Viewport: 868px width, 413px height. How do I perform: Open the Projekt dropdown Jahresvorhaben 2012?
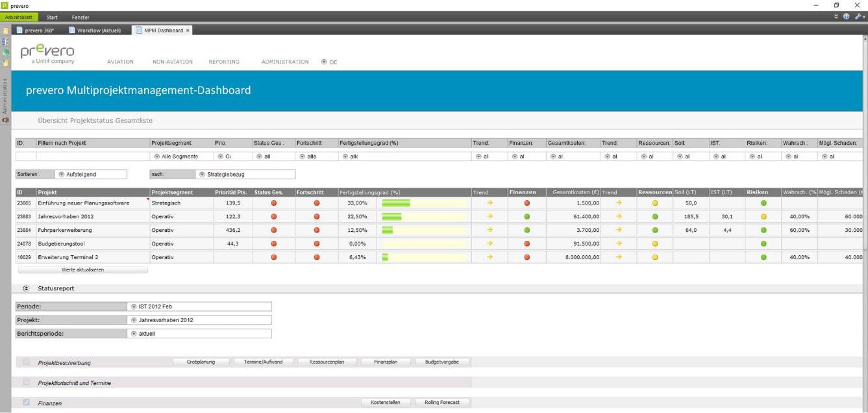(x=199, y=319)
